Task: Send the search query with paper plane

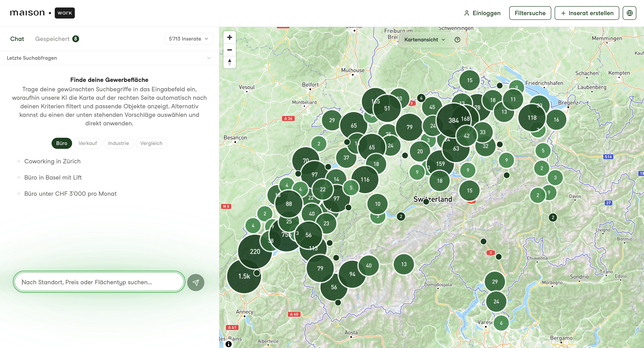Action: tap(196, 282)
